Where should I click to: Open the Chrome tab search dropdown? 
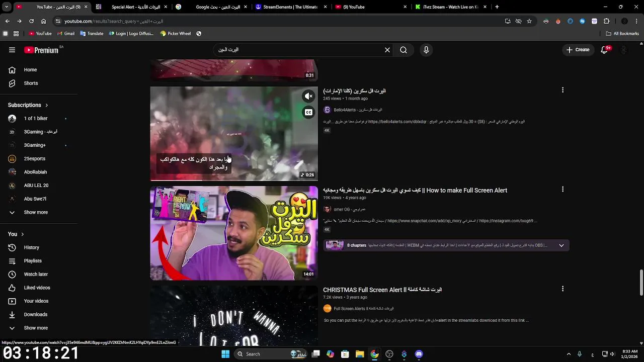tap(7, 7)
